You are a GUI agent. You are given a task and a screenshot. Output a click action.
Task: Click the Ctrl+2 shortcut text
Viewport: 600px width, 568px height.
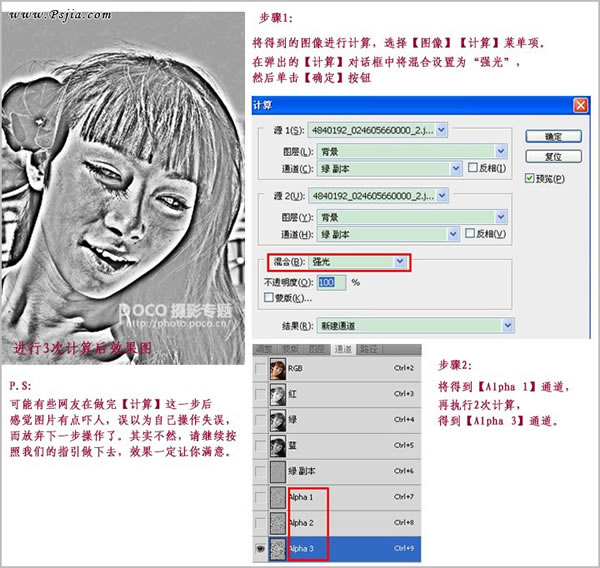[404, 368]
